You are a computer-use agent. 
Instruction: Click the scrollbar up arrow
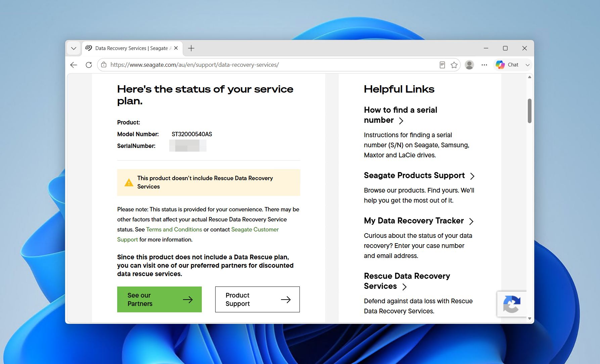tap(529, 77)
